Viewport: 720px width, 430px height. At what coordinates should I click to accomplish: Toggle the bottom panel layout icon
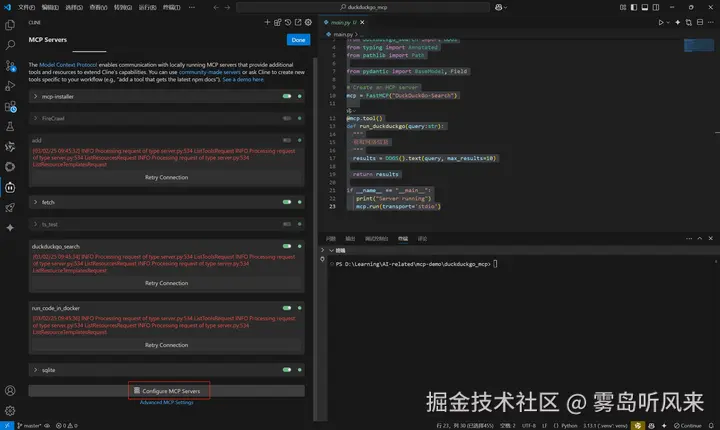[645, 7]
